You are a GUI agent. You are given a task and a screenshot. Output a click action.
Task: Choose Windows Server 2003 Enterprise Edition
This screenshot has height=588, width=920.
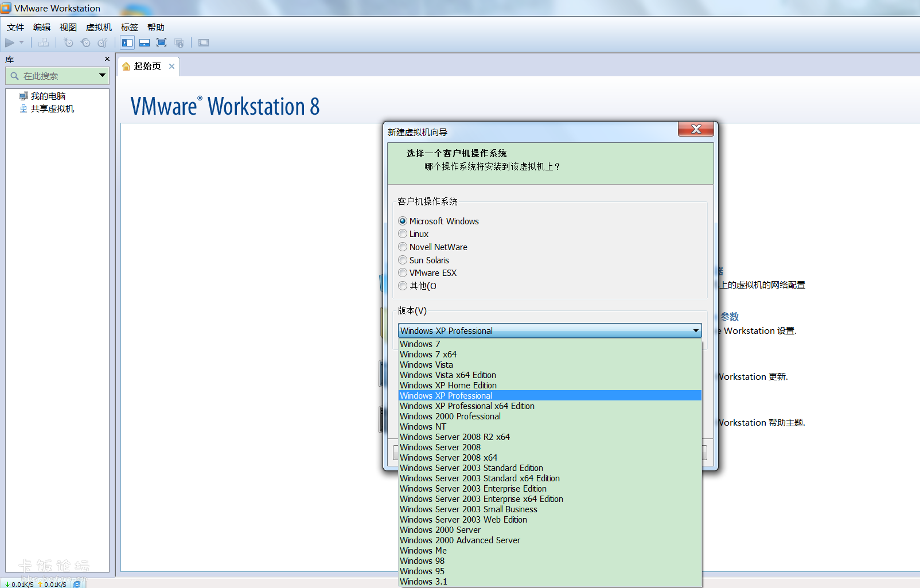[x=550, y=489]
